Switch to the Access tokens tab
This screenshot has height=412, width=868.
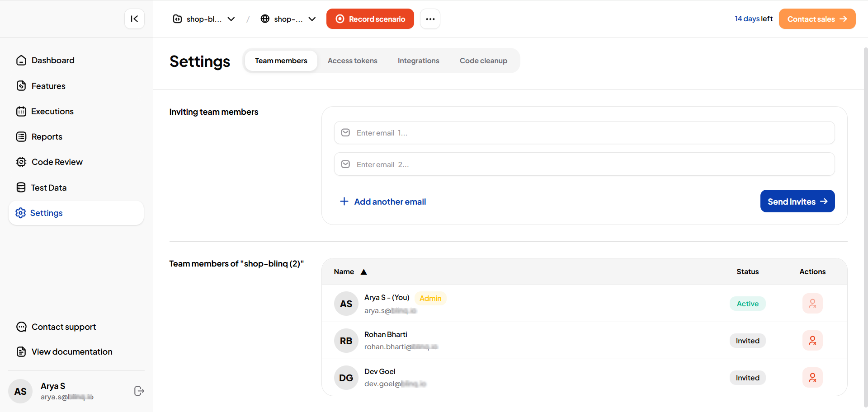pos(352,61)
